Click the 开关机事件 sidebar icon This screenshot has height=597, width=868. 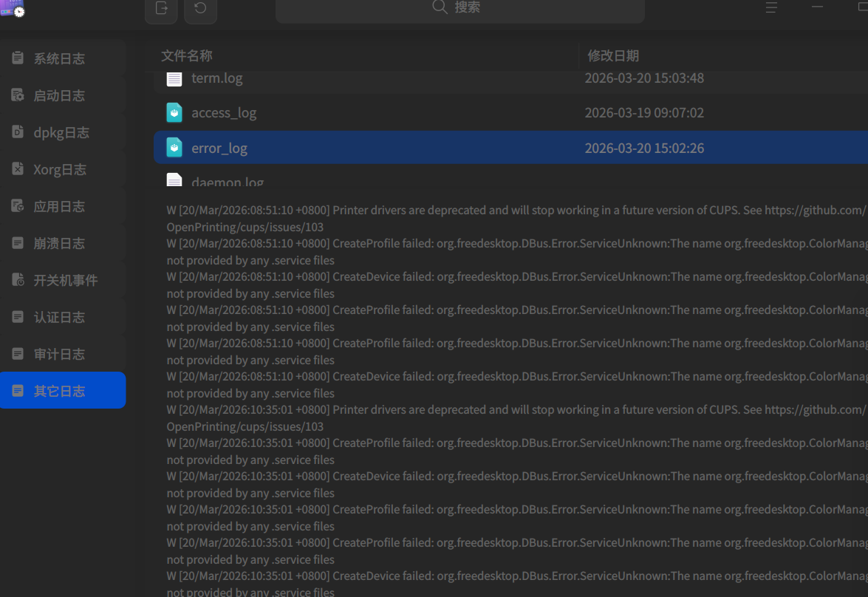18,279
